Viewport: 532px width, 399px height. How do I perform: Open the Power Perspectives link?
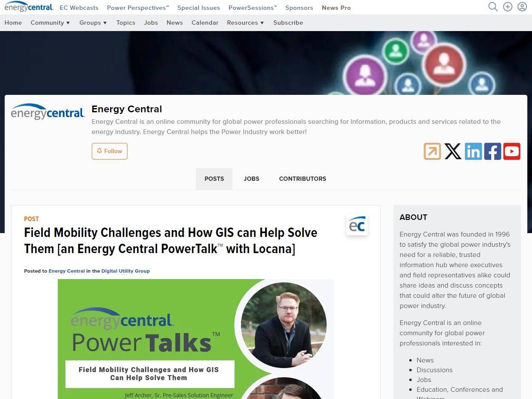tap(138, 8)
